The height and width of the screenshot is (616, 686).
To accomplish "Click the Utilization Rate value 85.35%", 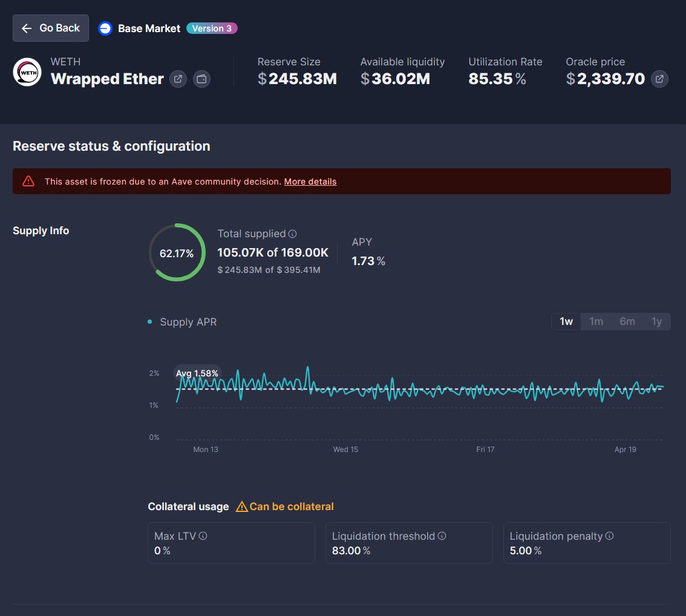I will tap(497, 79).
